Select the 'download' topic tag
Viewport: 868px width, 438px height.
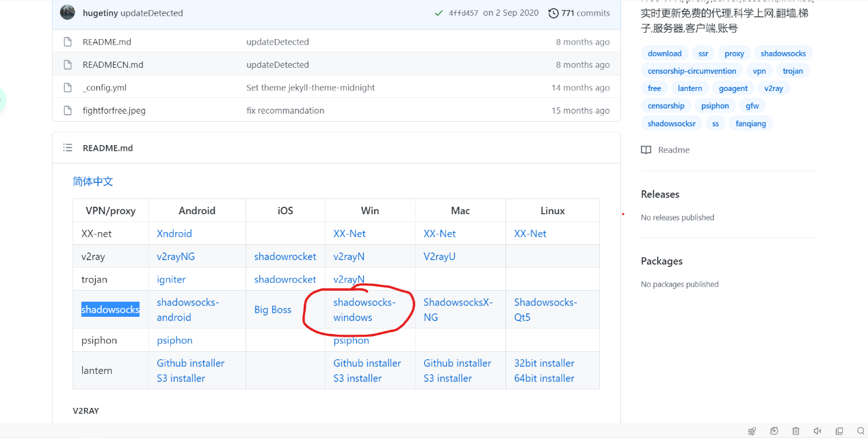pos(665,53)
